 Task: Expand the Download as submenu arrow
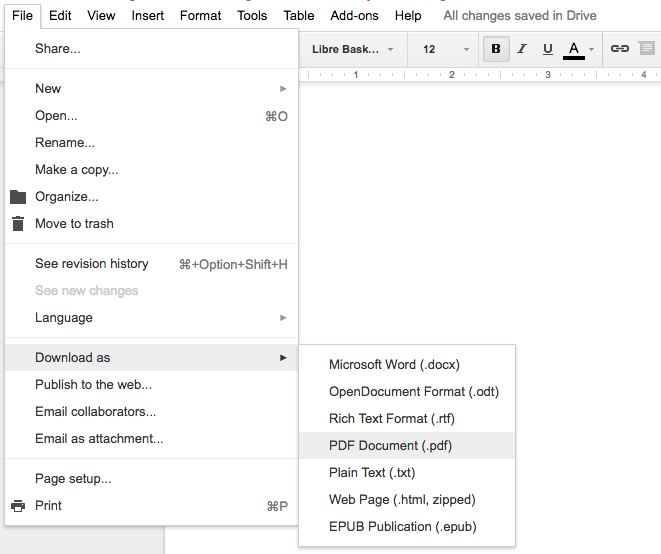click(283, 358)
